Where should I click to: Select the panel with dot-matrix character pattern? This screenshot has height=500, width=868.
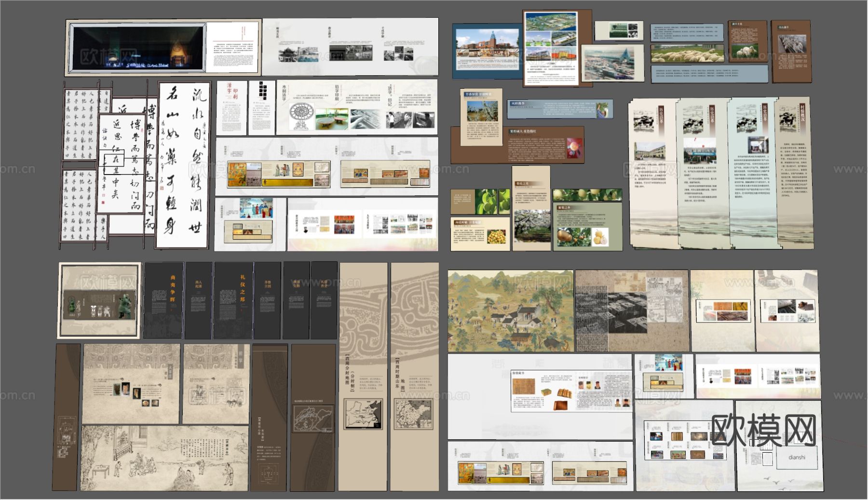click(262, 107)
